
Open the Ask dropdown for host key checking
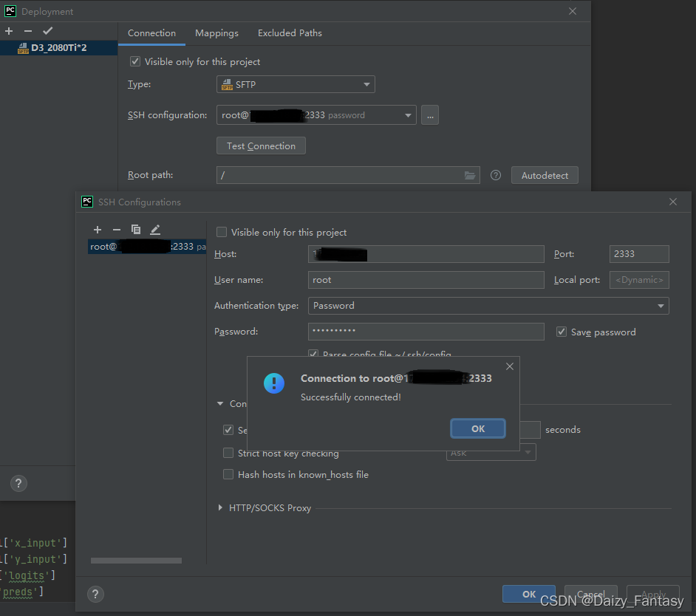[x=491, y=454]
